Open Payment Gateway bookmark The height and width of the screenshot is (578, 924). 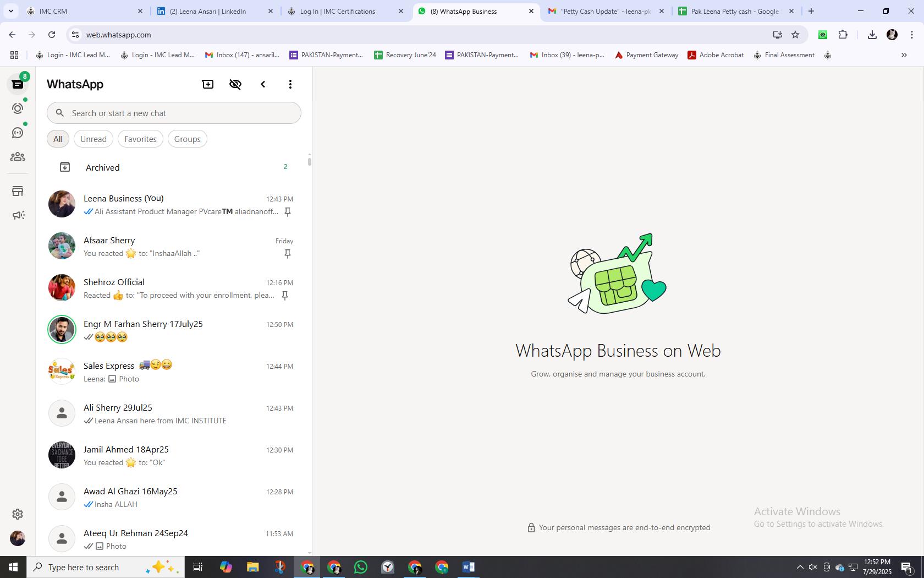point(646,55)
